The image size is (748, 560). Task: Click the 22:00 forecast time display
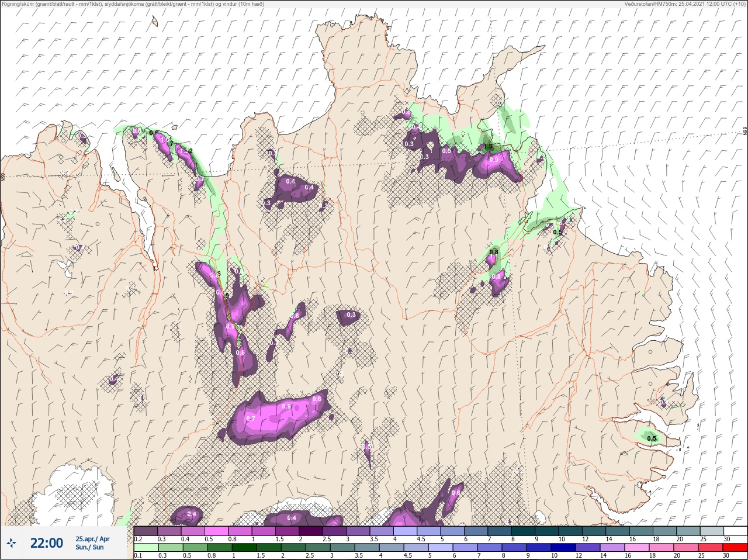47,543
